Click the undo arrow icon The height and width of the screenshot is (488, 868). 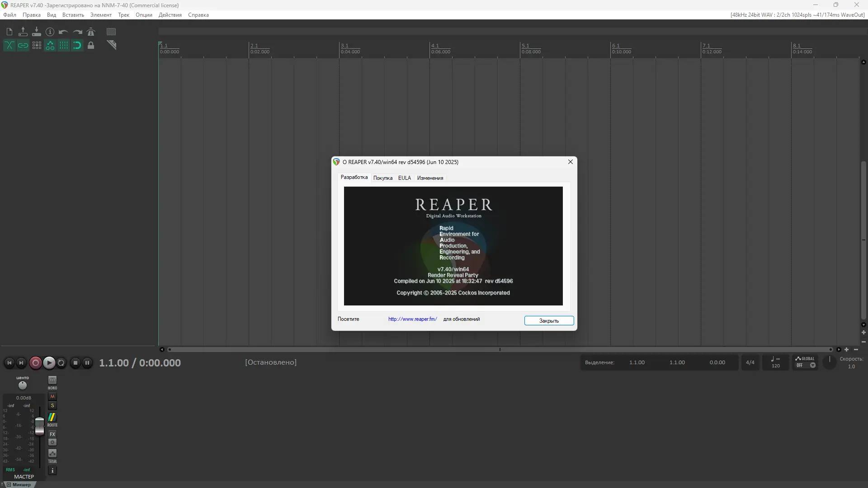(64, 32)
